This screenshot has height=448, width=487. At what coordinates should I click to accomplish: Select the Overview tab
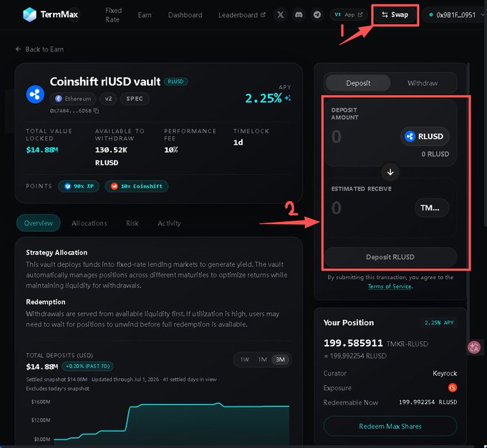point(38,223)
